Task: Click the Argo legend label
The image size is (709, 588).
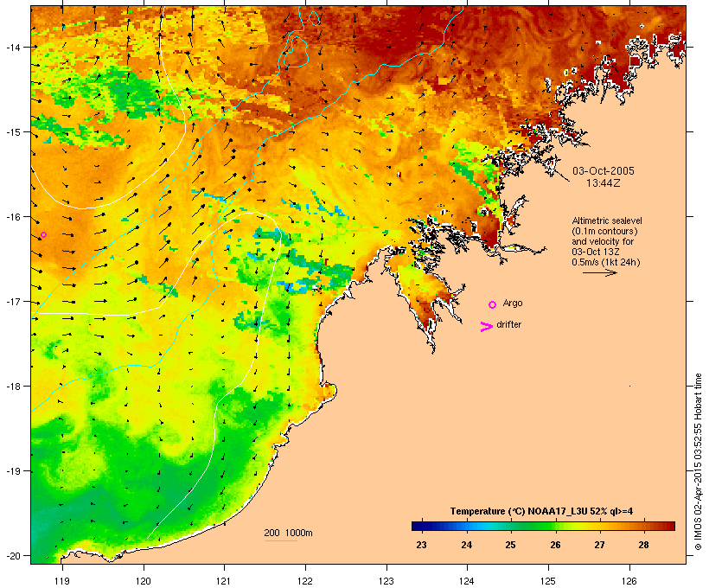Action: [513, 303]
